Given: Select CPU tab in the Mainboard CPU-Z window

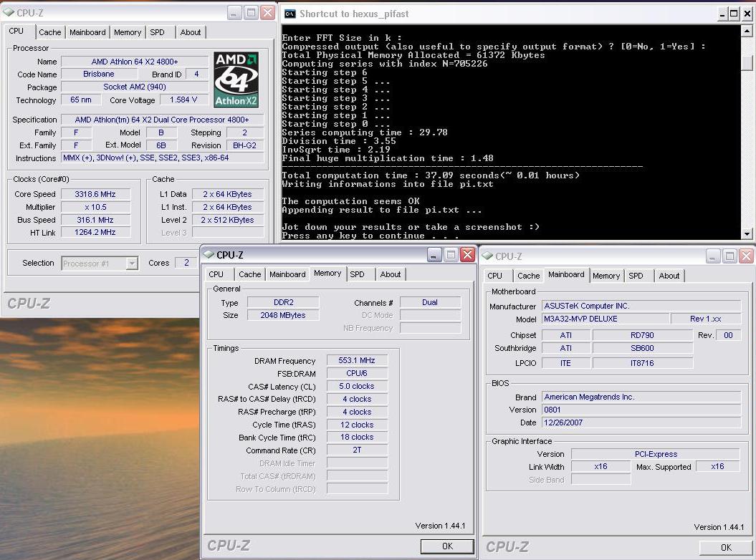Looking at the screenshot, I should click(494, 276).
